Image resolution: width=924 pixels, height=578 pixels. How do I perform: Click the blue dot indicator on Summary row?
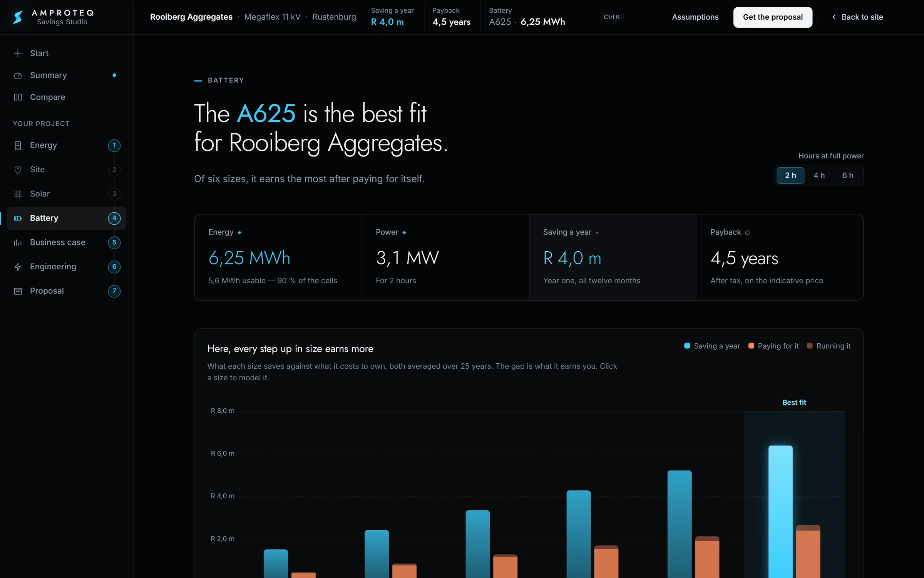(114, 75)
